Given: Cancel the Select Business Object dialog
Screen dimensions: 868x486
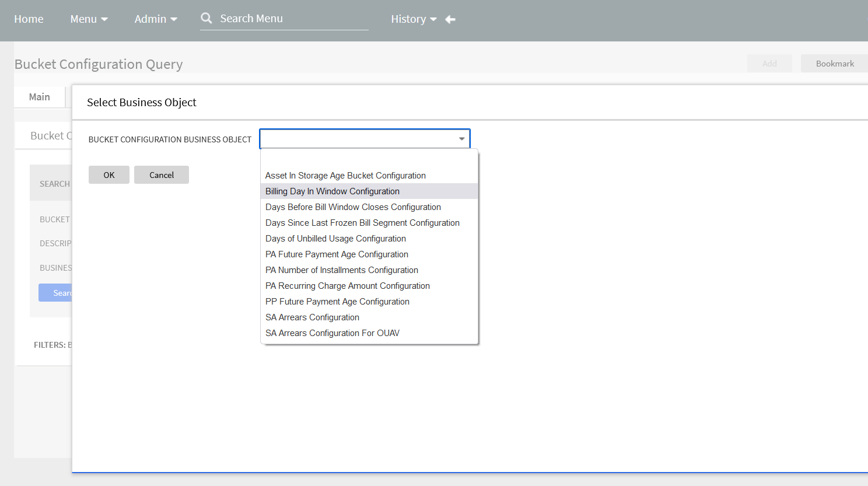Looking at the screenshot, I should pos(161,174).
